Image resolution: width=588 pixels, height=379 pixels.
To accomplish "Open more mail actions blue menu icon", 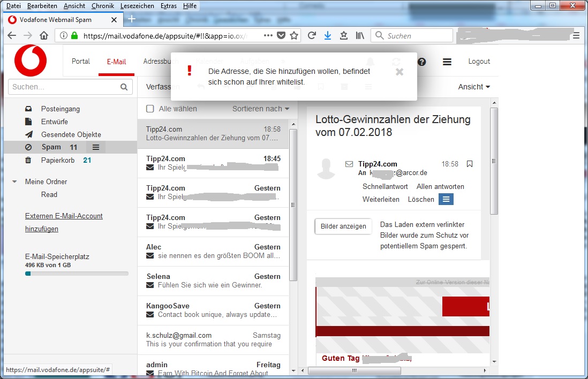I will 446,199.
